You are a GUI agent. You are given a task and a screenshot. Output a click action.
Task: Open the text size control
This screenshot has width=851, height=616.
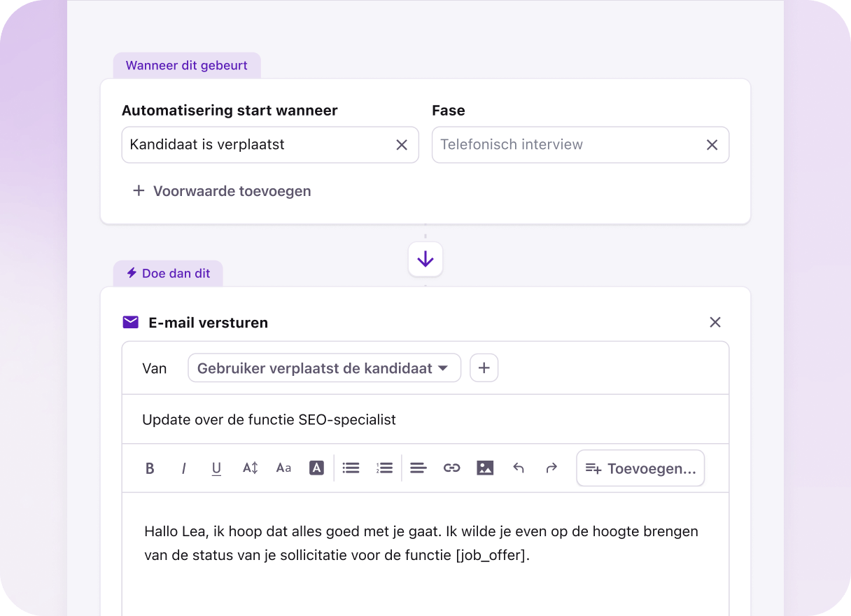(x=250, y=468)
